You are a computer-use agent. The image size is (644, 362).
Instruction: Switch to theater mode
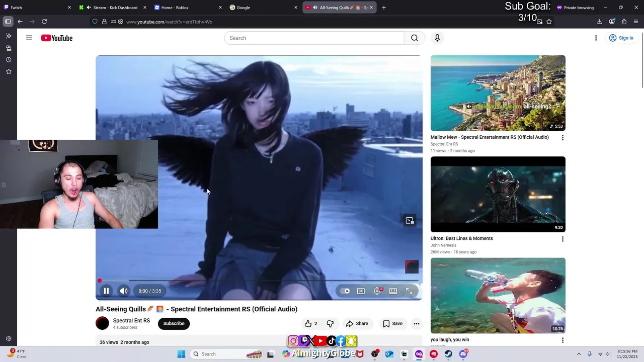(x=393, y=291)
